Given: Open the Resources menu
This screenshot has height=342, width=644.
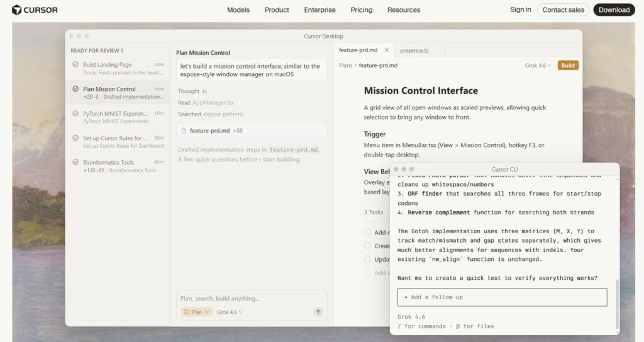Looking at the screenshot, I should click(404, 10).
